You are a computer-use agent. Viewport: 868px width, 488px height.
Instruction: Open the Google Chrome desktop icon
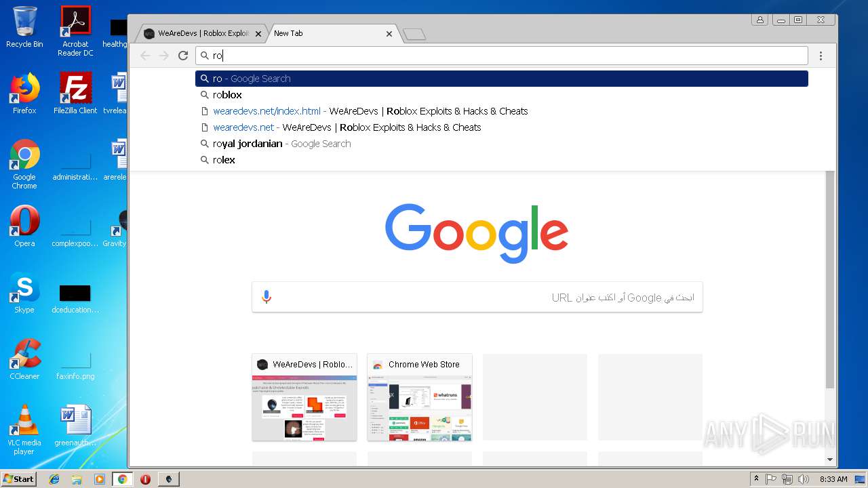[24, 165]
